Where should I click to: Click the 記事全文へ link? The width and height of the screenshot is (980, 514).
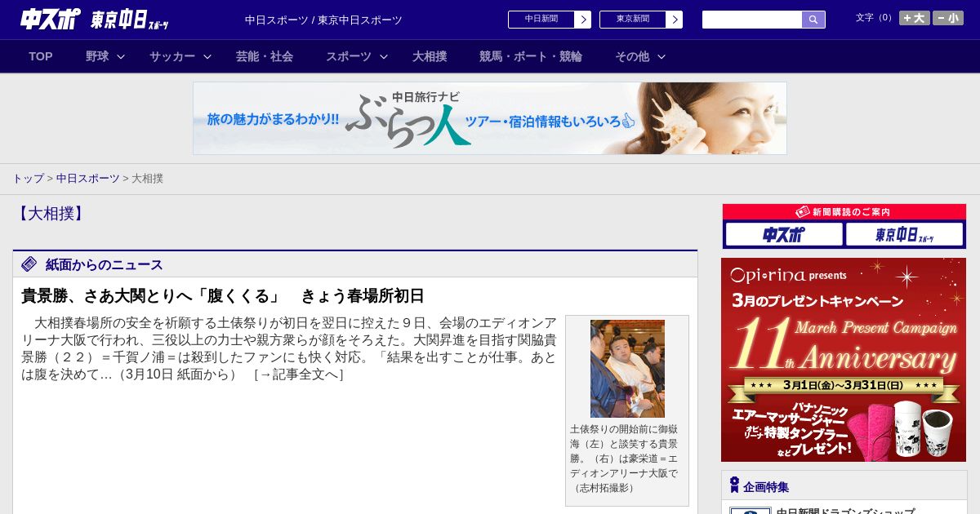pyautogui.click(x=299, y=374)
